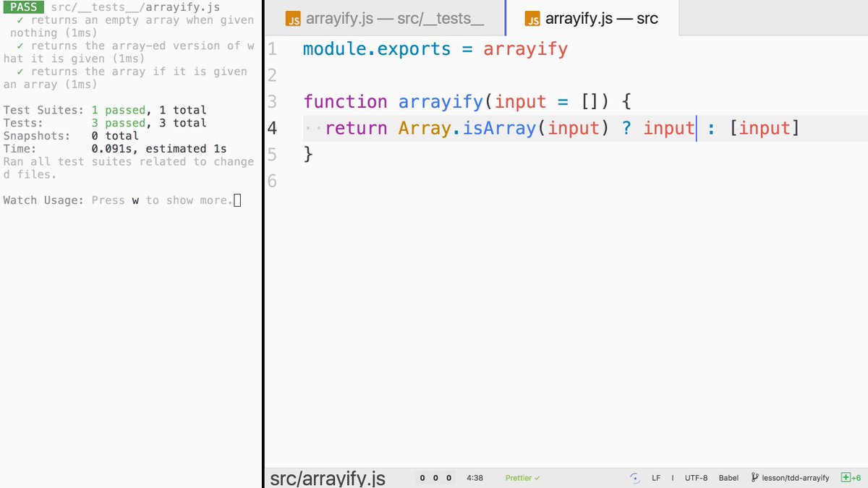Viewport: 868px width, 488px height.
Task: Click 'Array.isArray' in the return statement
Action: [x=467, y=128]
